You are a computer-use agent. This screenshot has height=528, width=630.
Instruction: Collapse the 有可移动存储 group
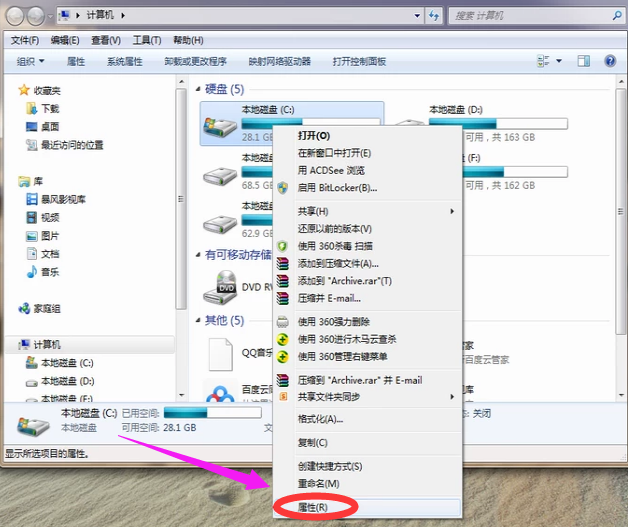(198, 255)
